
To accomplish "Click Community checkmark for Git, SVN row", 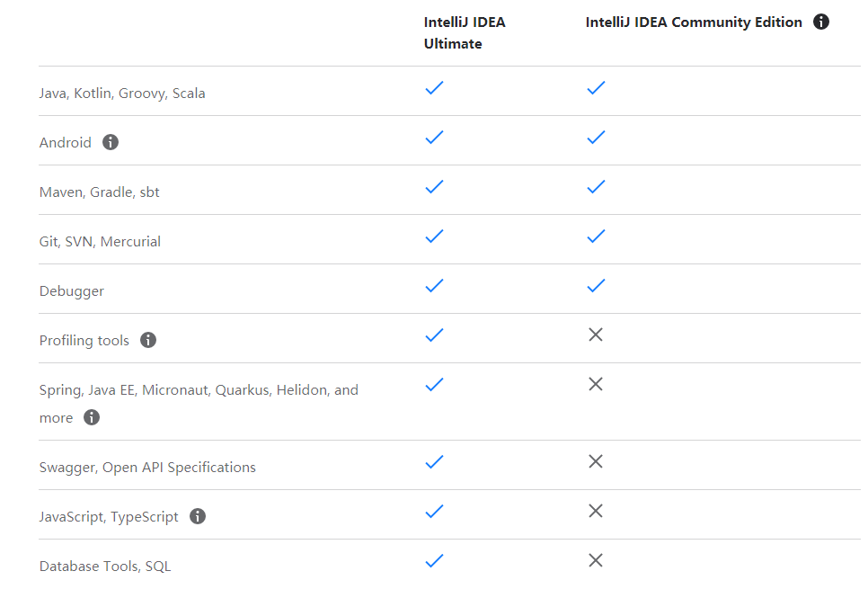I will [595, 236].
